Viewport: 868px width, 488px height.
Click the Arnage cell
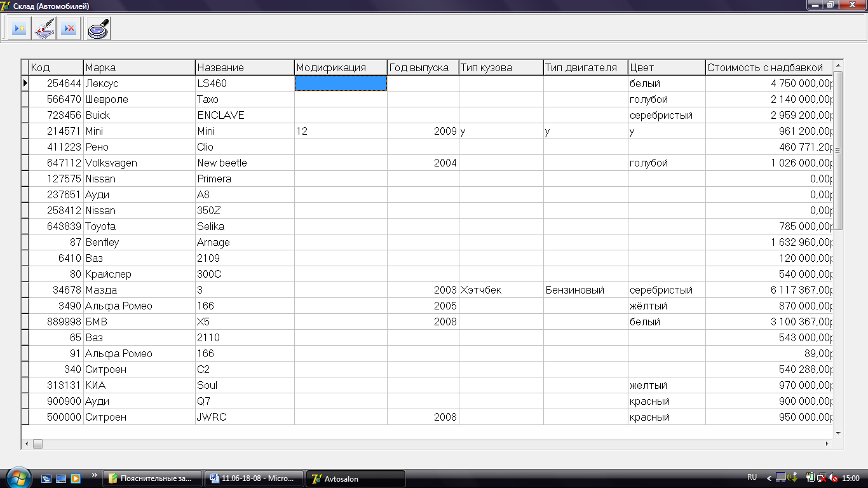click(x=245, y=242)
